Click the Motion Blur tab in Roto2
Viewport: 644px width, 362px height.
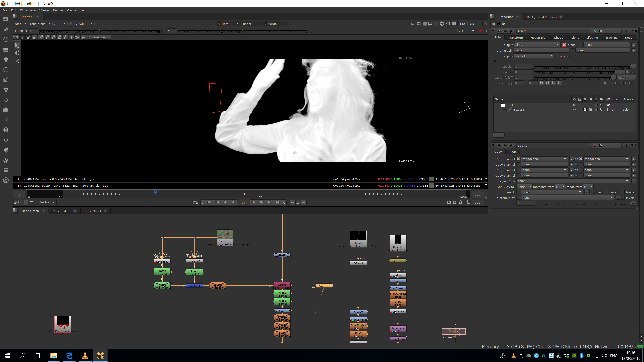tap(538, 38)
